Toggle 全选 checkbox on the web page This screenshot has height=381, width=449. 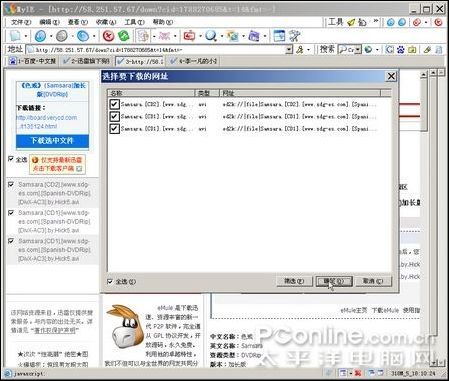coord(11,159)
